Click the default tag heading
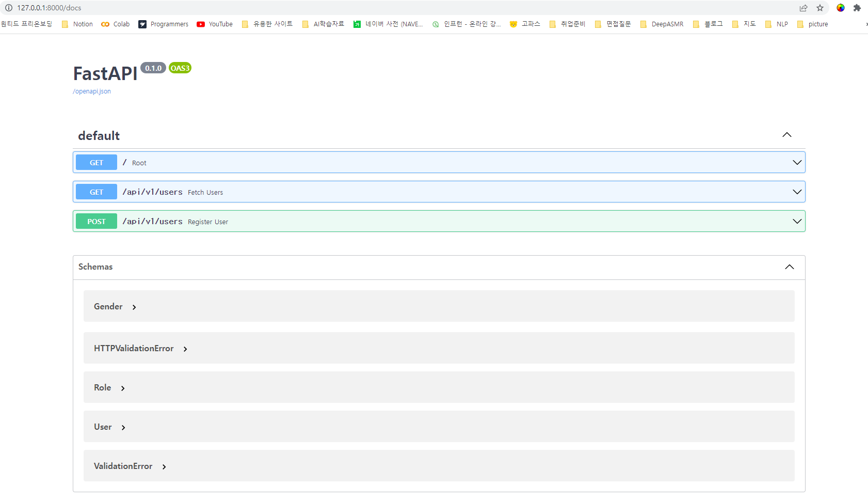Screen dimensions: 868x501 point(99,136)
